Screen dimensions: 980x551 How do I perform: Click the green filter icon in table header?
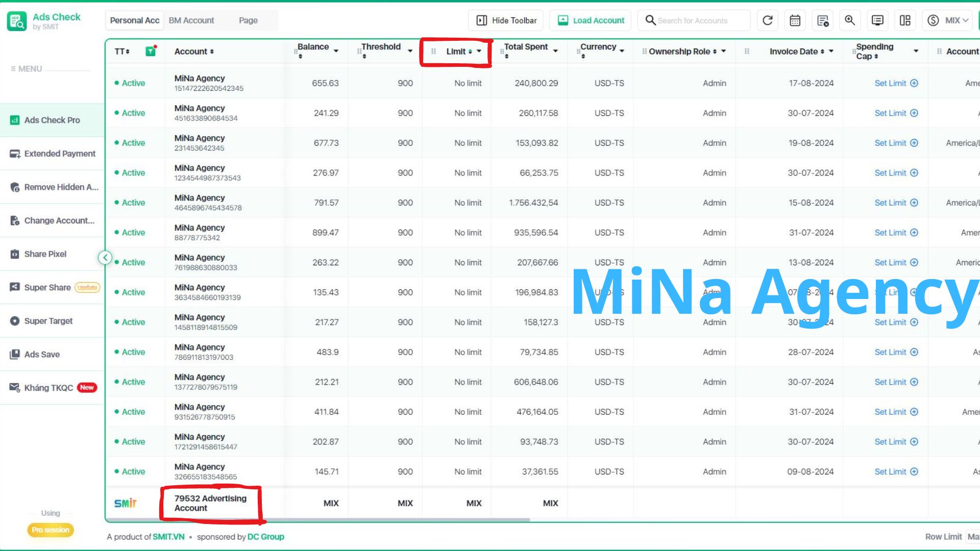tap(151, 51)
